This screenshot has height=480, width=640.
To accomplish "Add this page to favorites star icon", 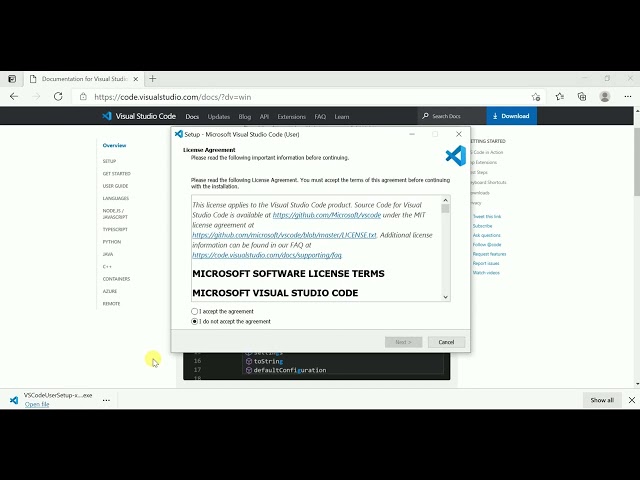I will tap(536, 97).
